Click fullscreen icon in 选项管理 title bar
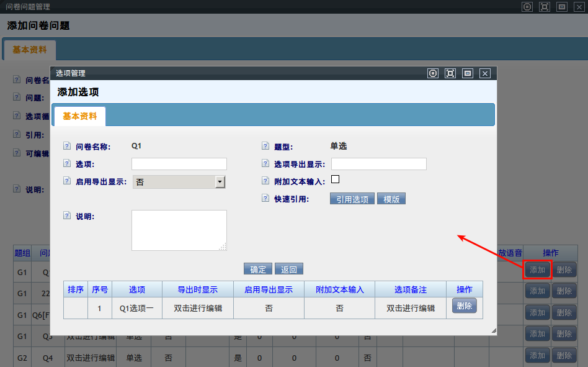Viewport: 588px width, 367px height. pos(450,73)
